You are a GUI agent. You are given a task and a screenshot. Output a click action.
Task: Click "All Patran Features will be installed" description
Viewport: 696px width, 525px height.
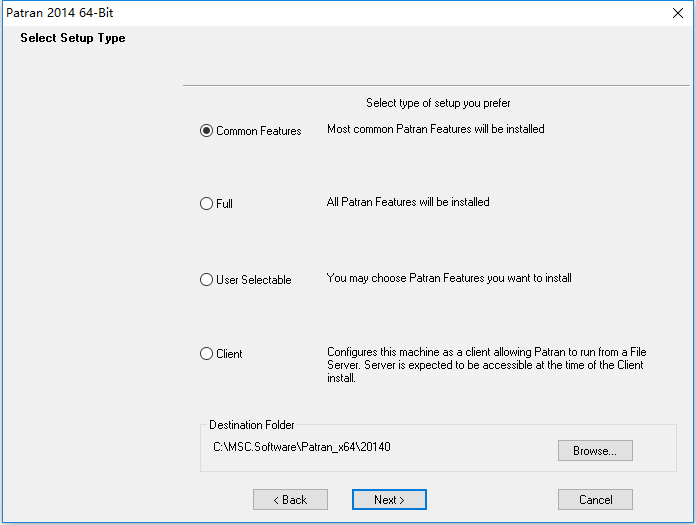tap(408, 202)
